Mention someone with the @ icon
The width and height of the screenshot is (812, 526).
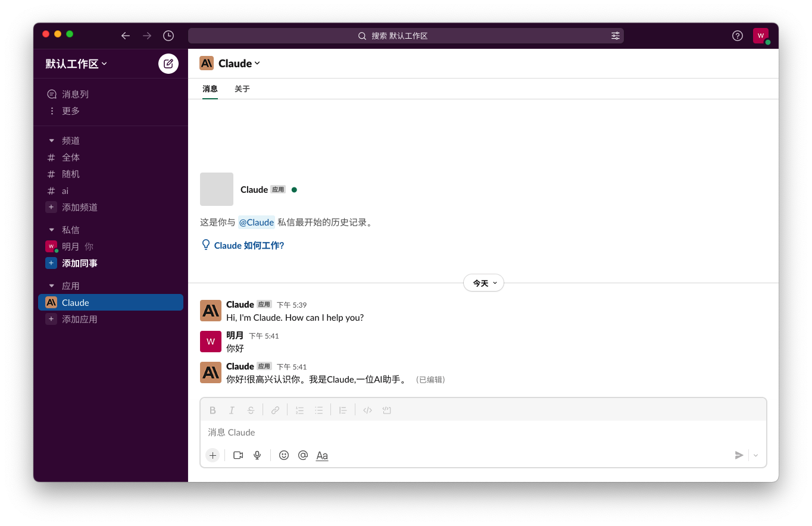pyautogui.click(x=303, y=455)
